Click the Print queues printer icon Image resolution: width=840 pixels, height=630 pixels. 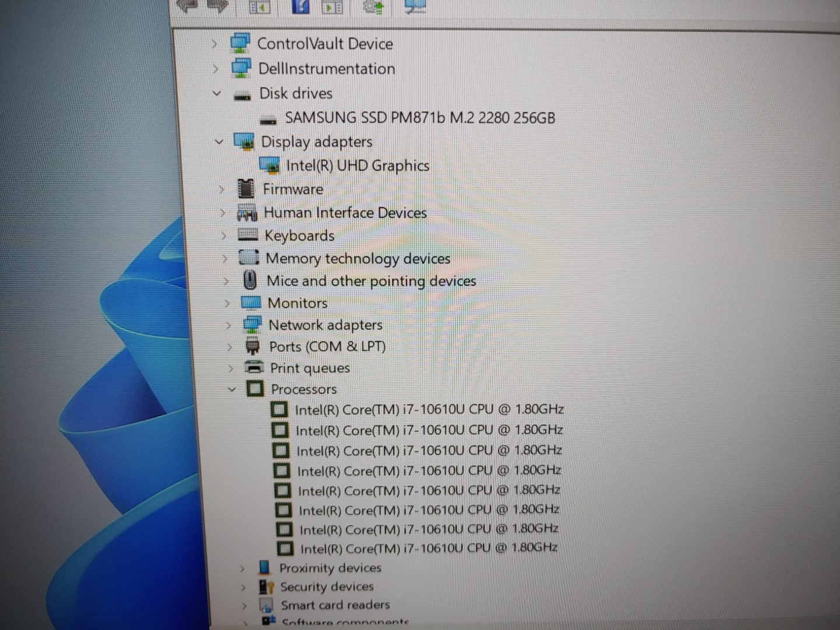(254, 367)
